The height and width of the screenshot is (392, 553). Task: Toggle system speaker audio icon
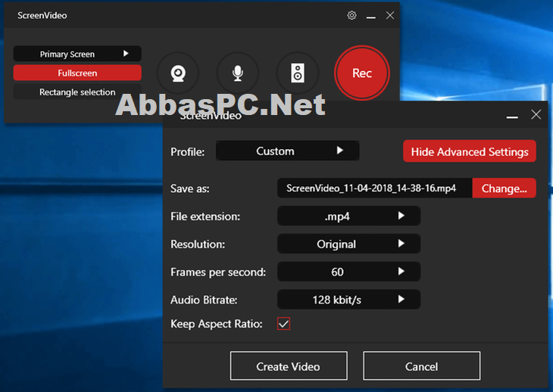298,73
